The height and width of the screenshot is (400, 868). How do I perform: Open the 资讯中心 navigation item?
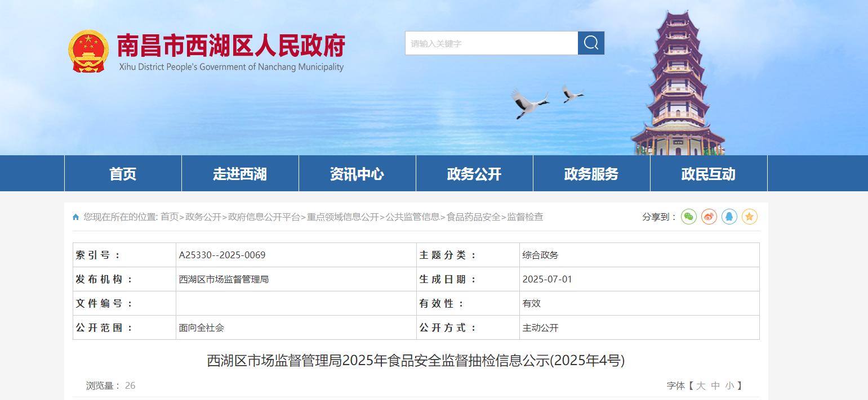357,174
